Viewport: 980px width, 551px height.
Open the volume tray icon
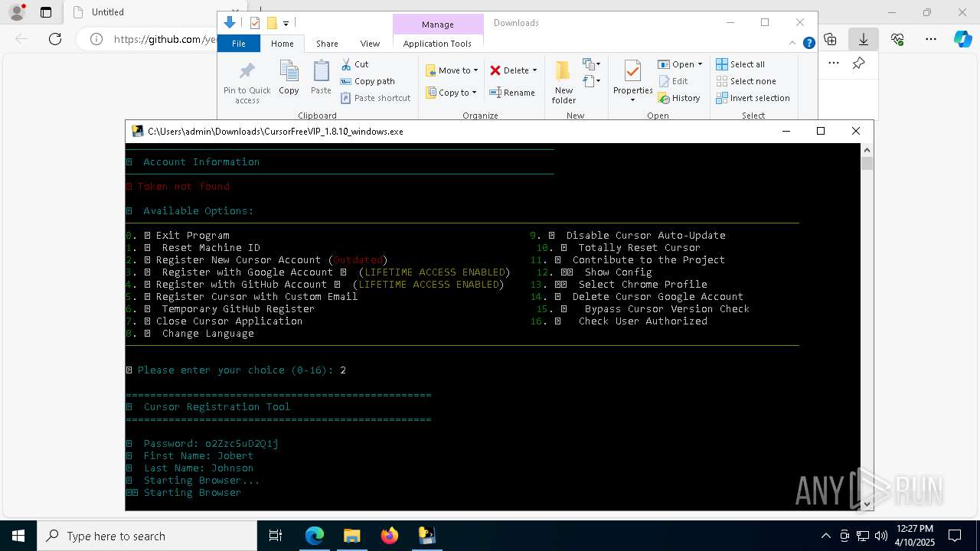pyautogui.click(x=880, y=536)
